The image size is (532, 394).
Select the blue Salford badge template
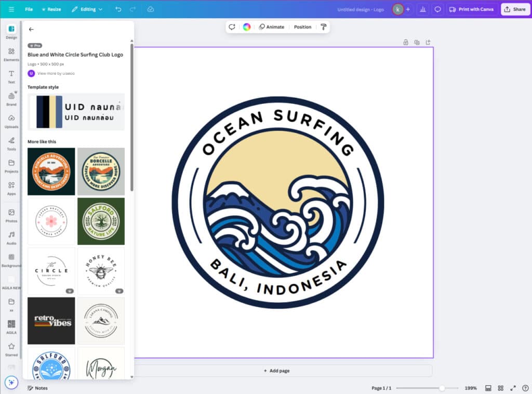click(x=51, y=363)
